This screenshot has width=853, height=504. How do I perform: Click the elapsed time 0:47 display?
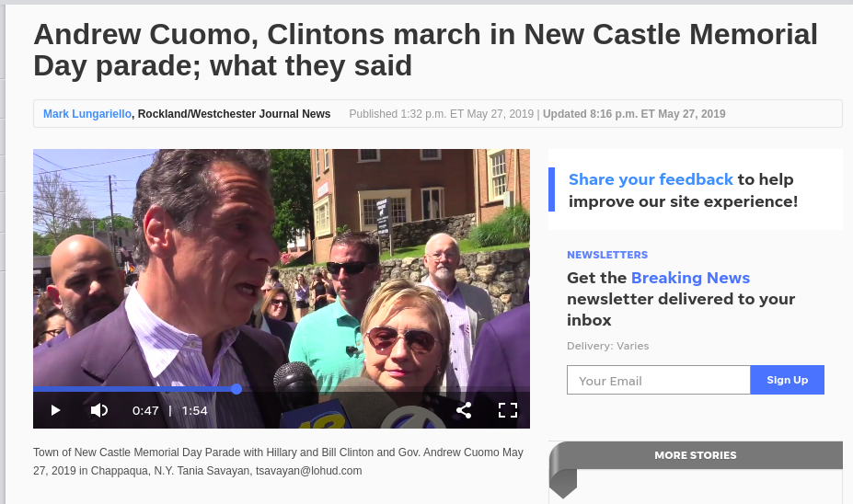(145, 410)
